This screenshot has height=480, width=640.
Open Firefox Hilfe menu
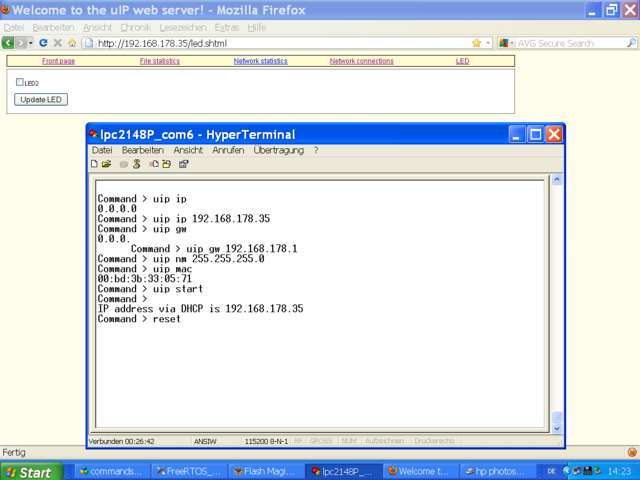[256, 28]
